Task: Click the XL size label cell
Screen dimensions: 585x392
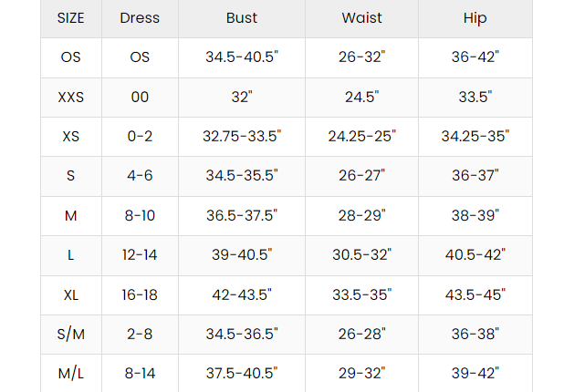Action: (x=70, y=294)
